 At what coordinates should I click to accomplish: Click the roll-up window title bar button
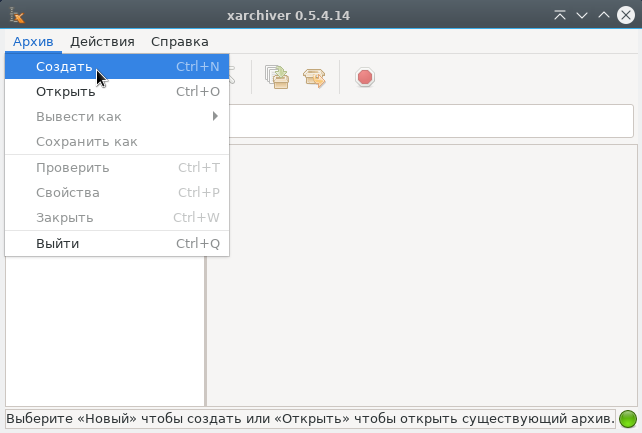tap(559, 14)
